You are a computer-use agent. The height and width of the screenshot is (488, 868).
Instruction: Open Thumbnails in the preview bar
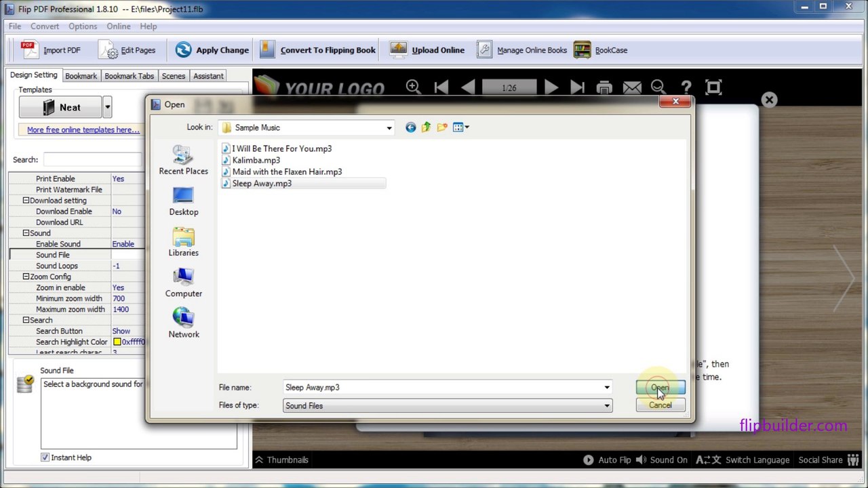click(281, 460)
